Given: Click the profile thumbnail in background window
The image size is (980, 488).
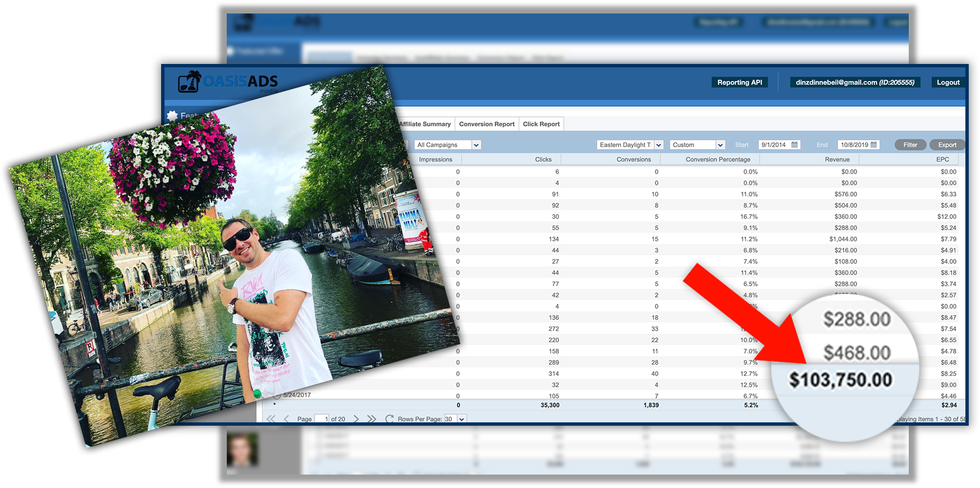Looking at the screenshot, I should pyautogui.click(x=242, y=449).
